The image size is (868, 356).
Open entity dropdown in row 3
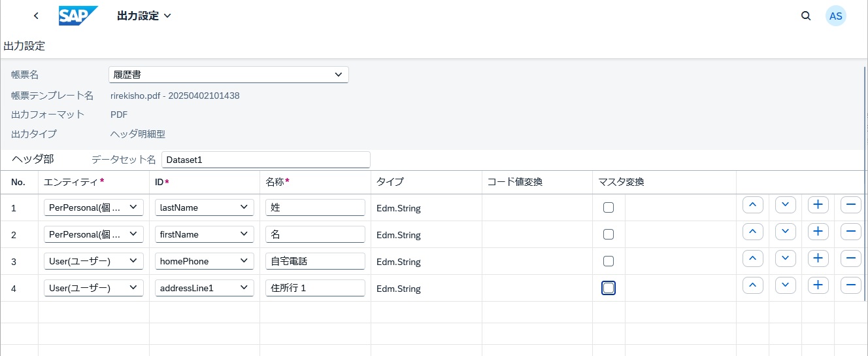(x=93, y=261)
